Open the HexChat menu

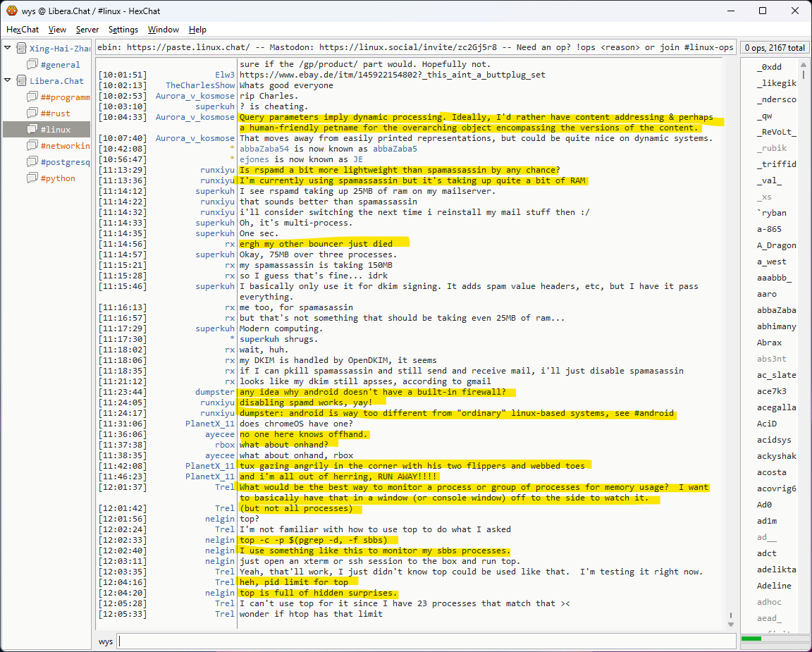pos(23,30)
